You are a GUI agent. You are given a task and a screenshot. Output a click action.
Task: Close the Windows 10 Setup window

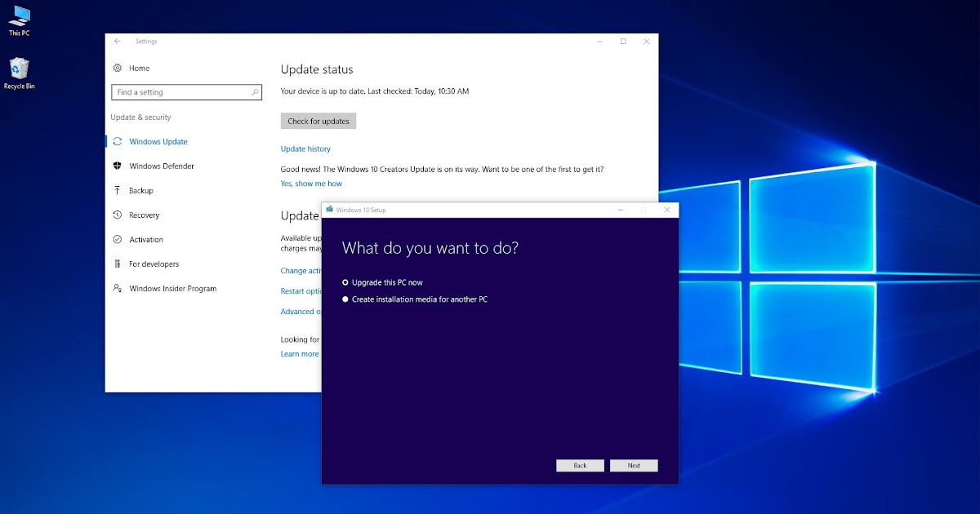pyautogui.click(x=667, y=210)
